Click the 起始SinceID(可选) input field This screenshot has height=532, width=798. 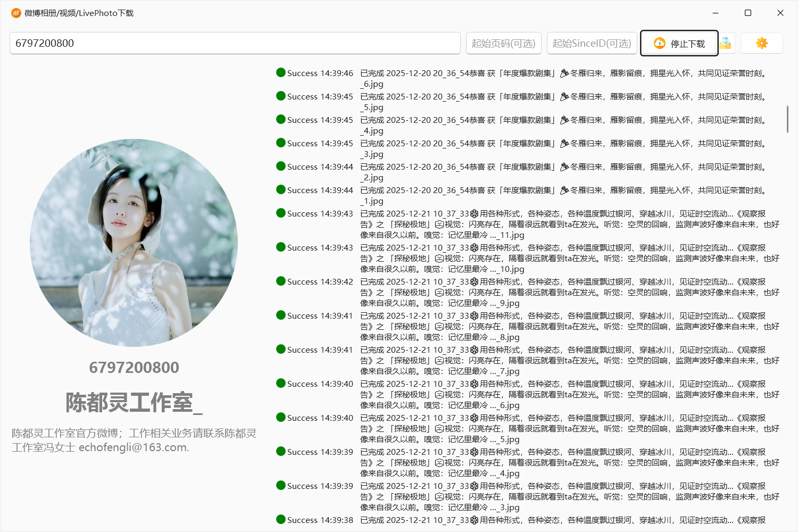592,43
